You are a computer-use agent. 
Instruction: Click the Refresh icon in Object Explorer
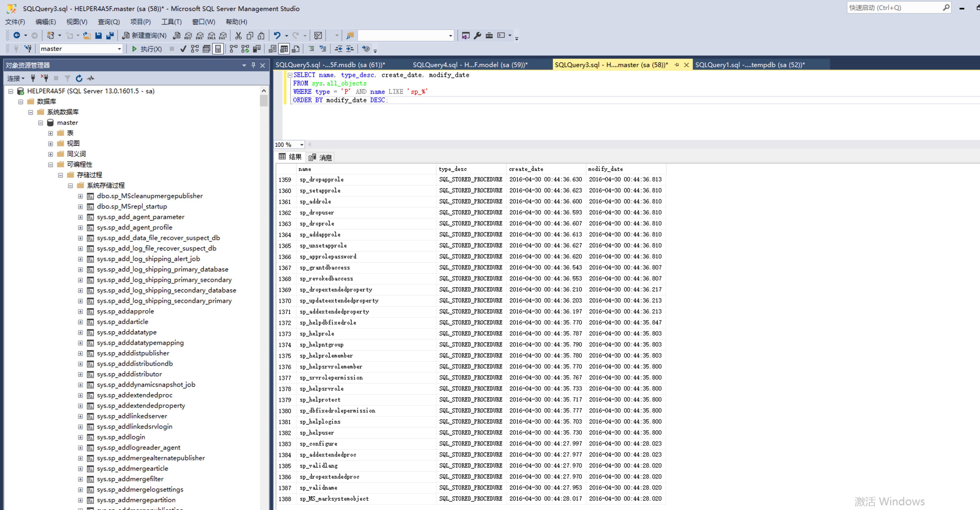click(x=79, y=78)
